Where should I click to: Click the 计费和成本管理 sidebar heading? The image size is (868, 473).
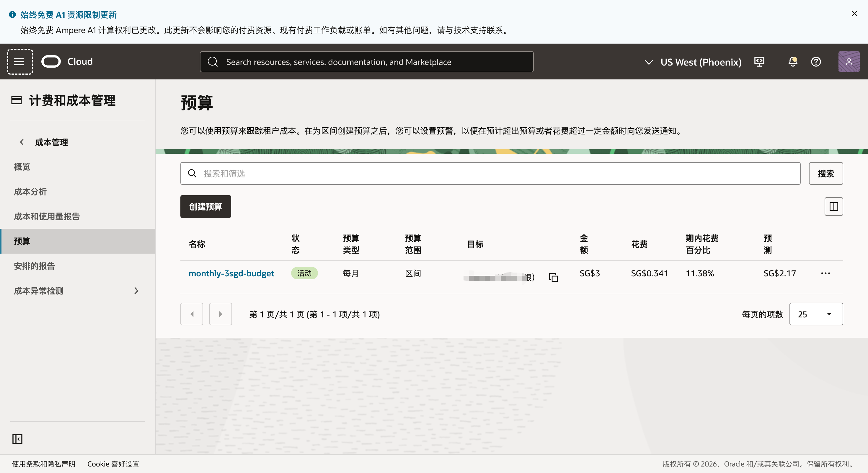click(72, 100)
